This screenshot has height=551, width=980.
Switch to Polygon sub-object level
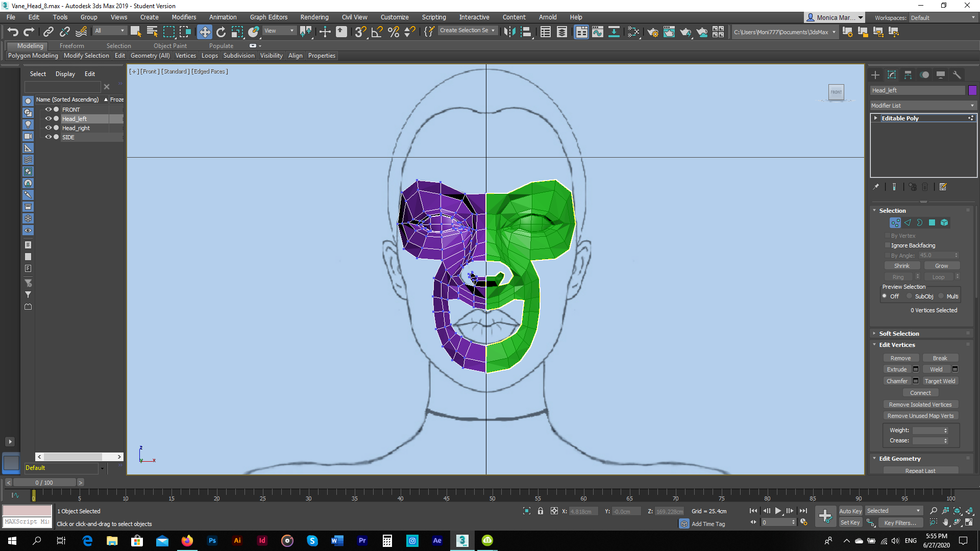tap(932, 223)
